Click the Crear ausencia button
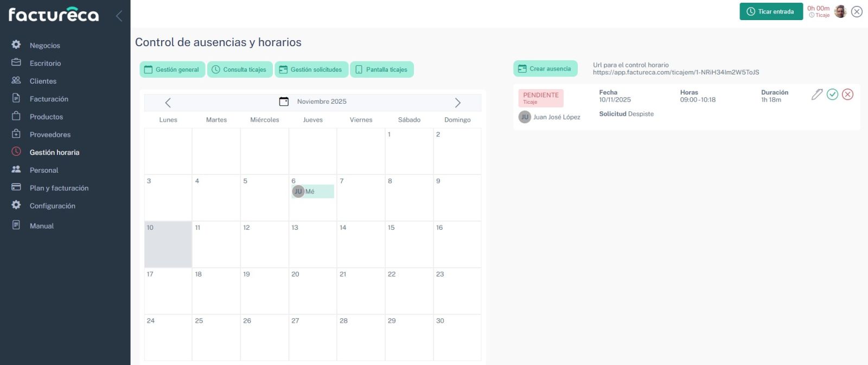The image size is (868, 365). 545,69
